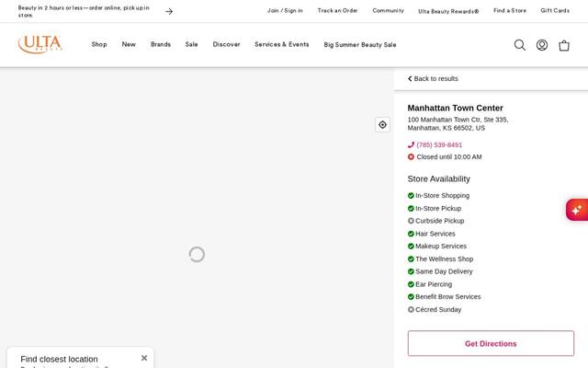Locate me with the map target icon
Viewport: 588px width, 368px height.
[x=382, y=125]
